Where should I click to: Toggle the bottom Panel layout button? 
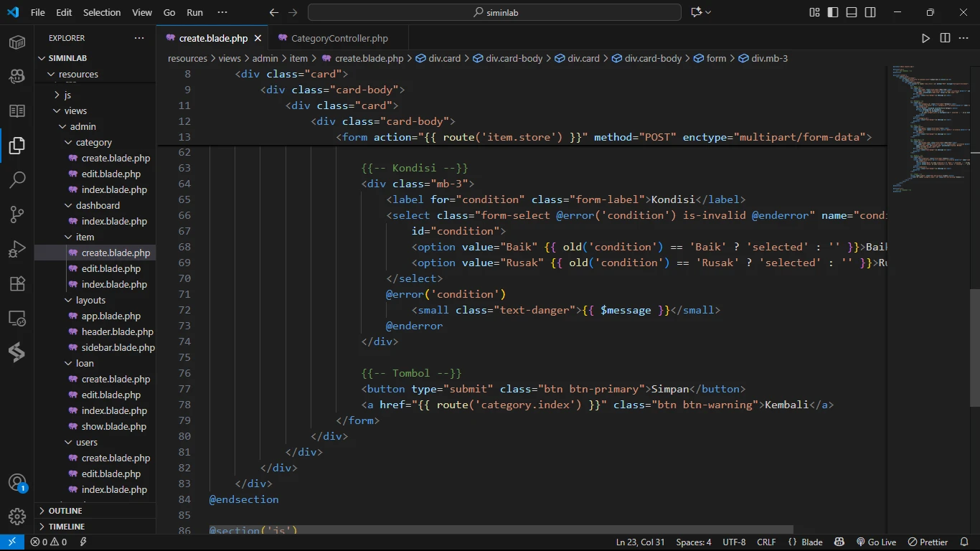click(852, 12)
